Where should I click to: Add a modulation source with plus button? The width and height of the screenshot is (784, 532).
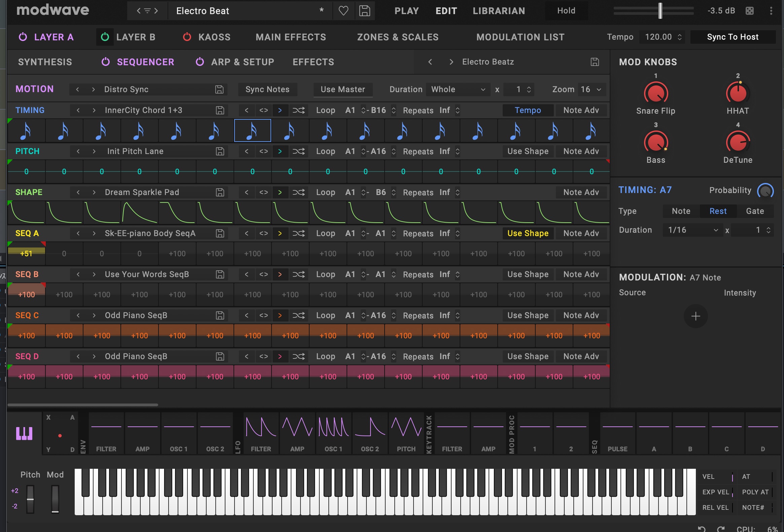tap(695, 316)
